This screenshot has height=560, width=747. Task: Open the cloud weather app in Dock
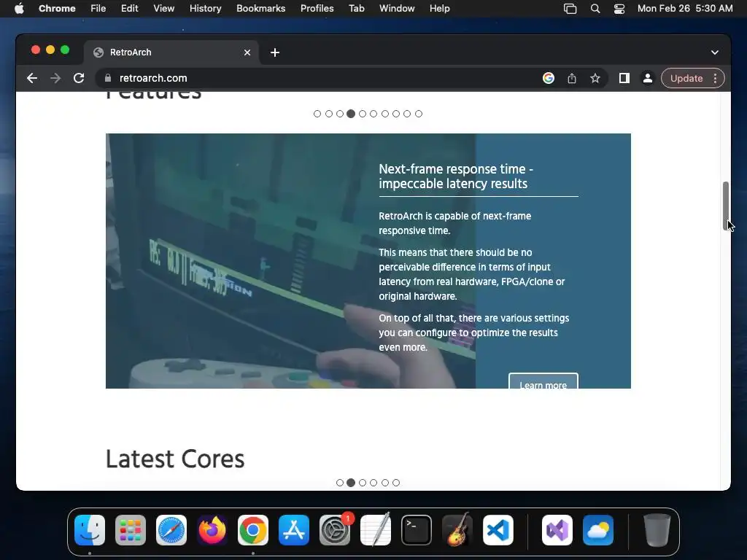click(598, 530)
